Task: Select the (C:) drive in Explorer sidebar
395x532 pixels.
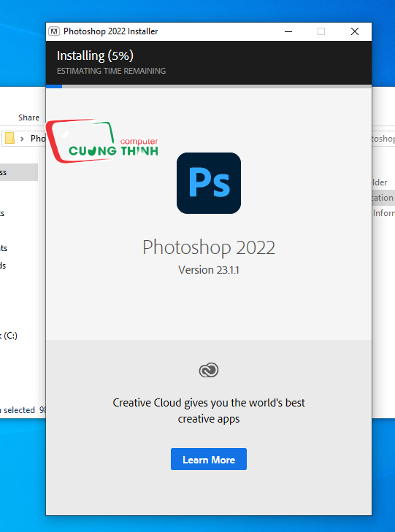Action: (x=9, y=336)
